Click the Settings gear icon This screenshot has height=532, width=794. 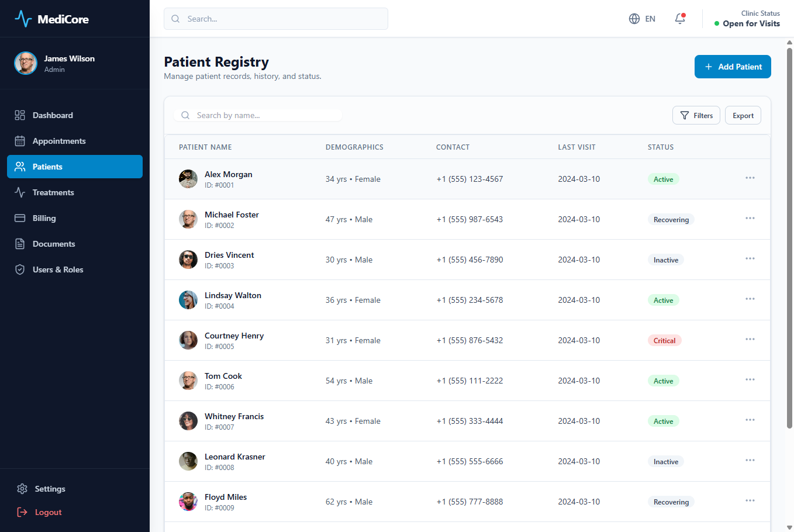point(22,489)
